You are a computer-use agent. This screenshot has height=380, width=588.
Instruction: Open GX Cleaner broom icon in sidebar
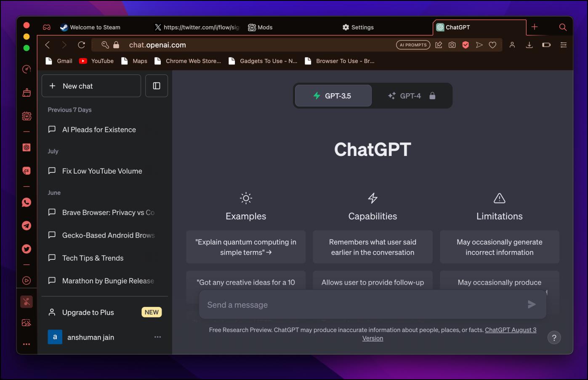click(27, 92)
